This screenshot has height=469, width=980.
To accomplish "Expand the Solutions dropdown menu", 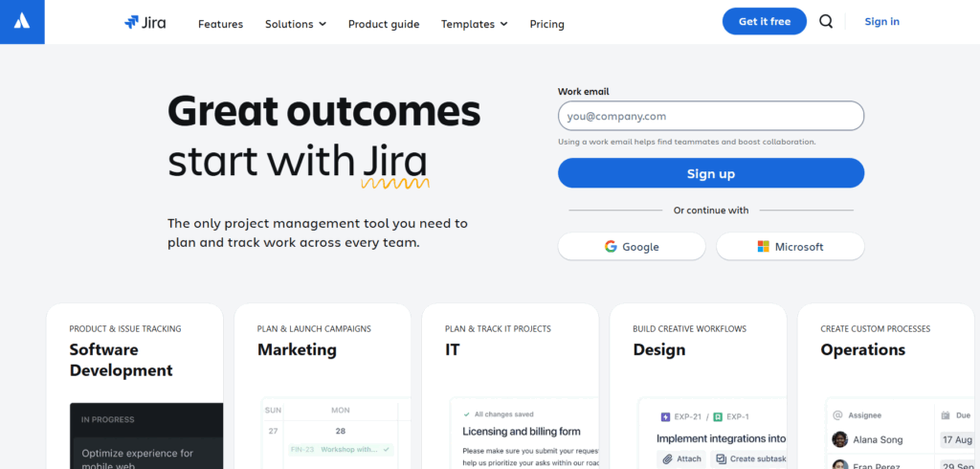I will (x=295, y=24).
